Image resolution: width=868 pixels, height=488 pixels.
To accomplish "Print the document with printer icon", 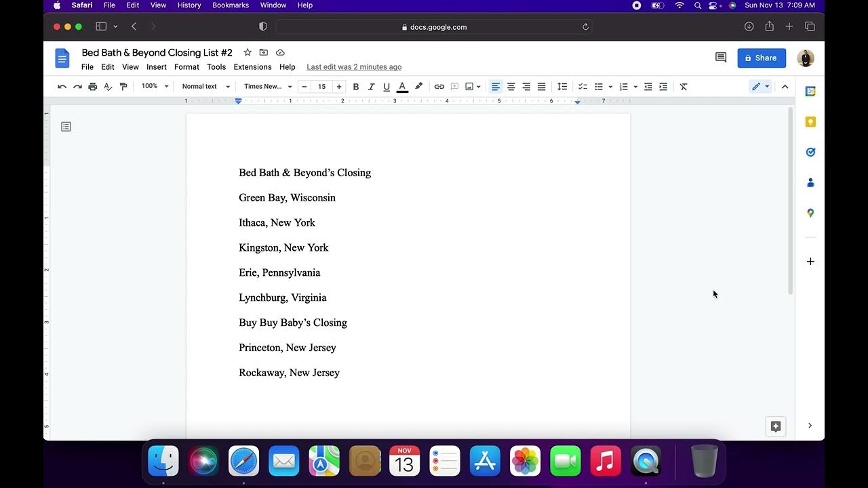I will pyautogui.click(x=93, y=87).
